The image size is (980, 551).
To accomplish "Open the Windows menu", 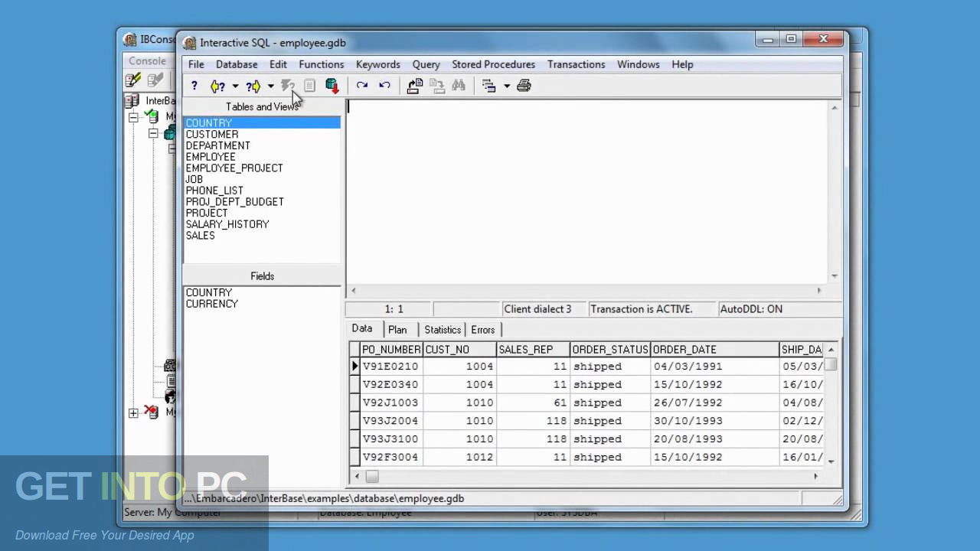I will [x=638, y=64].
